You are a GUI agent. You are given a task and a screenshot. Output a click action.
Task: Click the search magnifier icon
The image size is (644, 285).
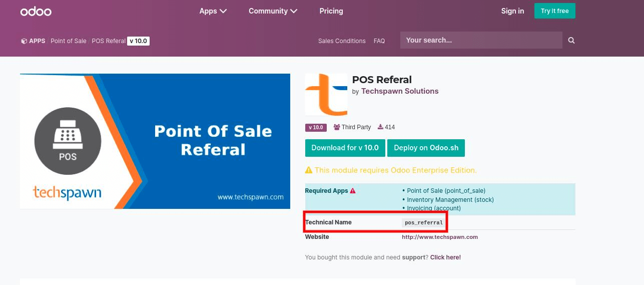[571, 41]
